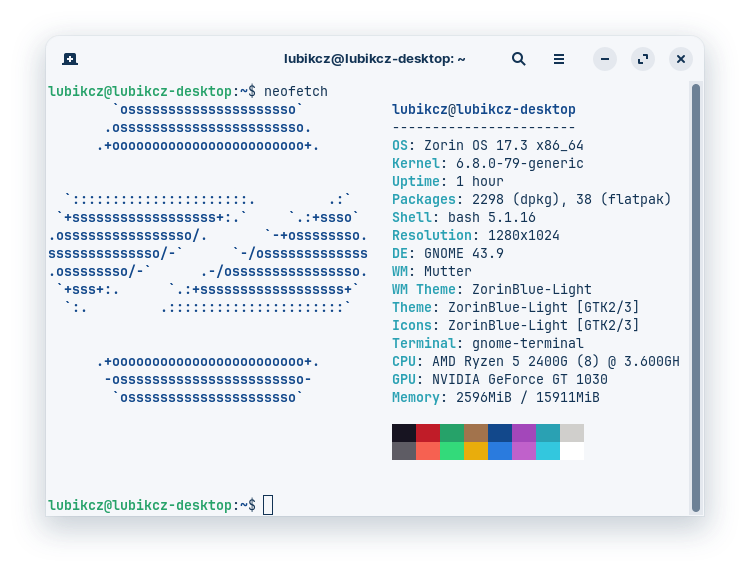Screen dimensions: 750x572
Task: Click the yellow color block in bottom row
Action: [x=476, y=451]
